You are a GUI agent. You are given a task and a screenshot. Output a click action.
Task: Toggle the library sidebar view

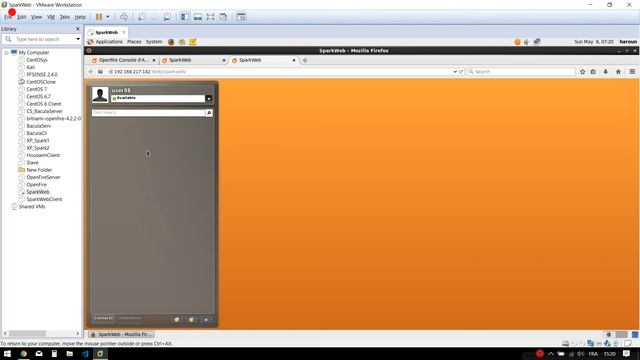point(185,17)
